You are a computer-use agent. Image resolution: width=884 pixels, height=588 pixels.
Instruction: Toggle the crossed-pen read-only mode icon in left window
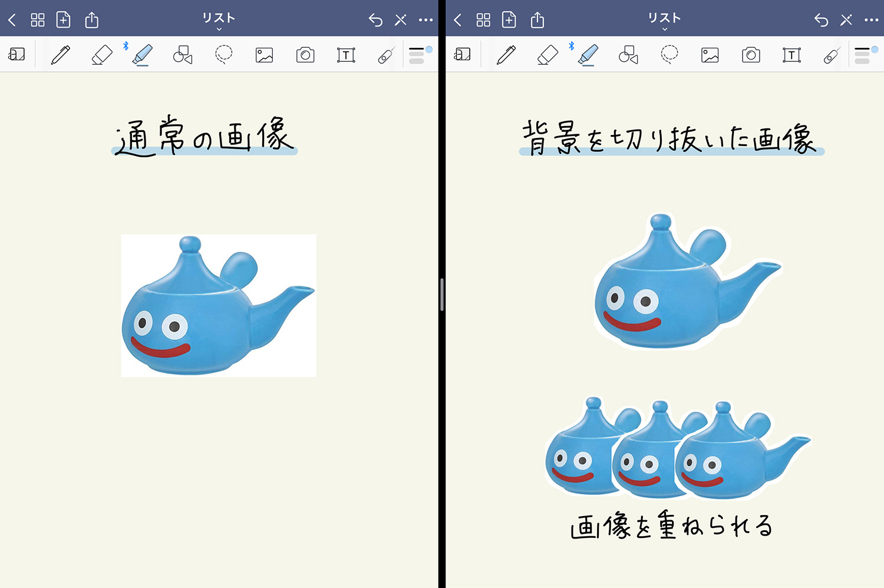[x=401, y=20]
